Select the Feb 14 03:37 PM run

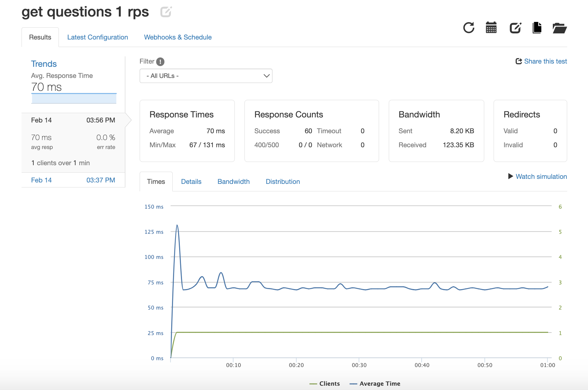[x=73, y=180]
